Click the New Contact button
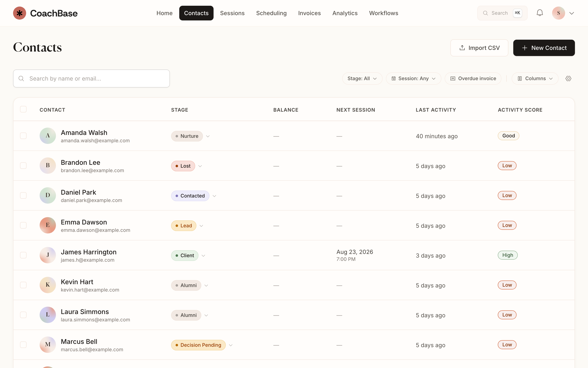Screen dimensions: 588x368 coord(544,48)
